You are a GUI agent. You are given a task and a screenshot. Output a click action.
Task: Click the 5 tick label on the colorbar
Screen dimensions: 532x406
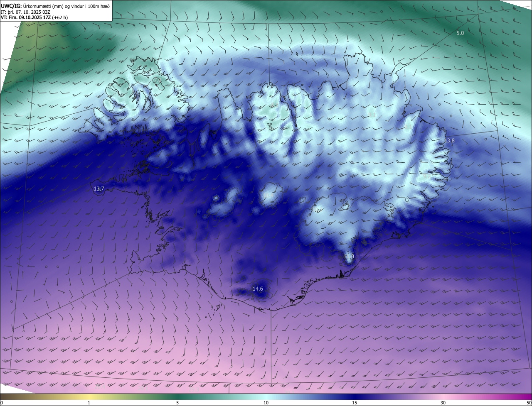click(177, 403)
